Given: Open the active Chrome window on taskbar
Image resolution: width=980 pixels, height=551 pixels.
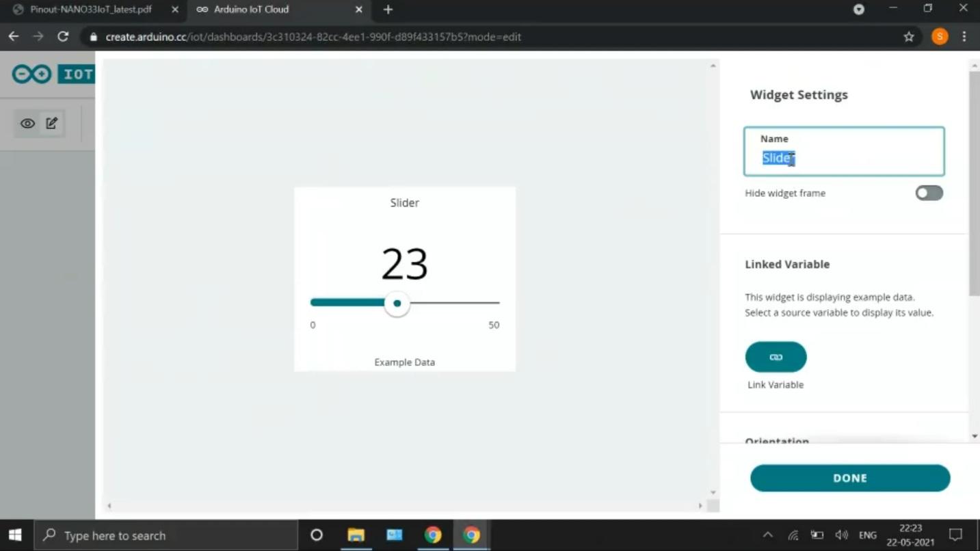Looking at the screenshot, I should 471,535.
